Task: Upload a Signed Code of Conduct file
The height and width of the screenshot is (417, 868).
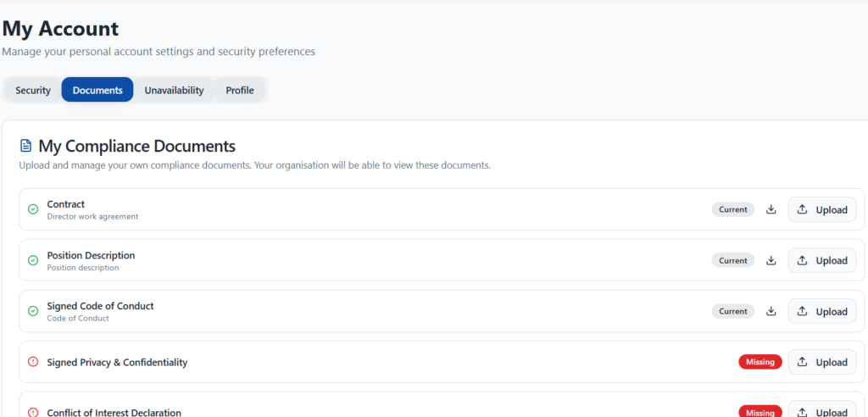Action: 822,311
